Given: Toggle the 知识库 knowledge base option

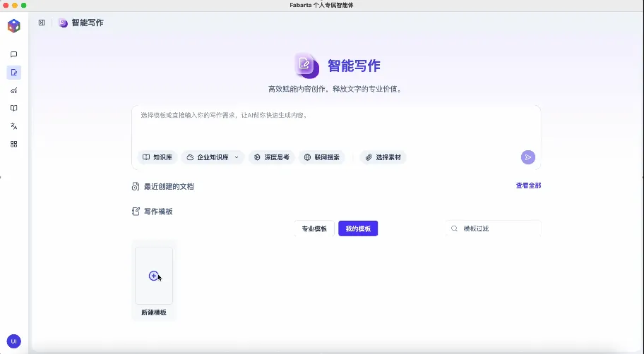Looking at the screenshot, I should [x=157, y=157].
